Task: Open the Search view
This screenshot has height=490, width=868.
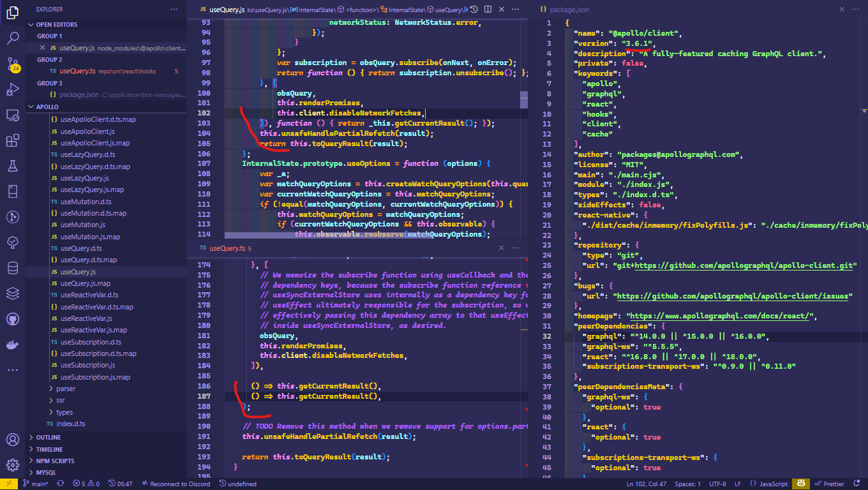Action: (x=13, y=38)
